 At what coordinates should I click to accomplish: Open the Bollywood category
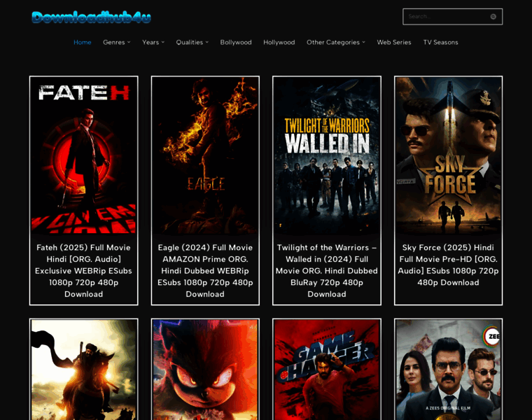pyautogui.click(x=236, y=43)
